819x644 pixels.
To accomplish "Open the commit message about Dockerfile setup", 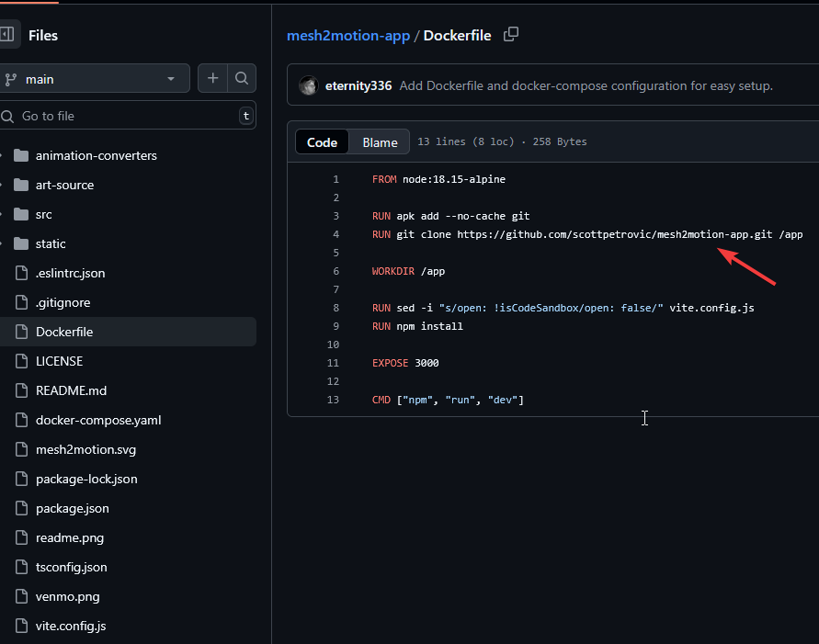I will coord(586,85).
